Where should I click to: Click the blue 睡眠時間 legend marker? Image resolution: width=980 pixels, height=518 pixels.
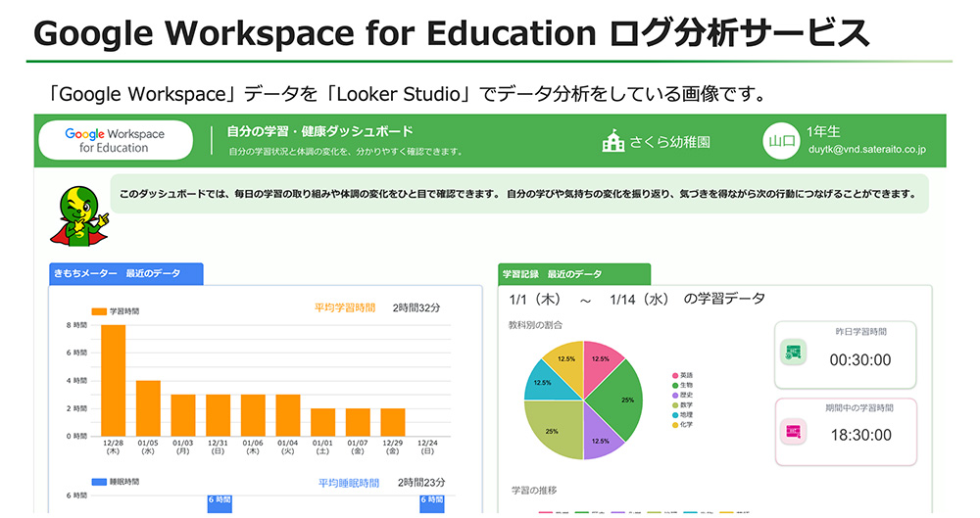pos(98,482)
